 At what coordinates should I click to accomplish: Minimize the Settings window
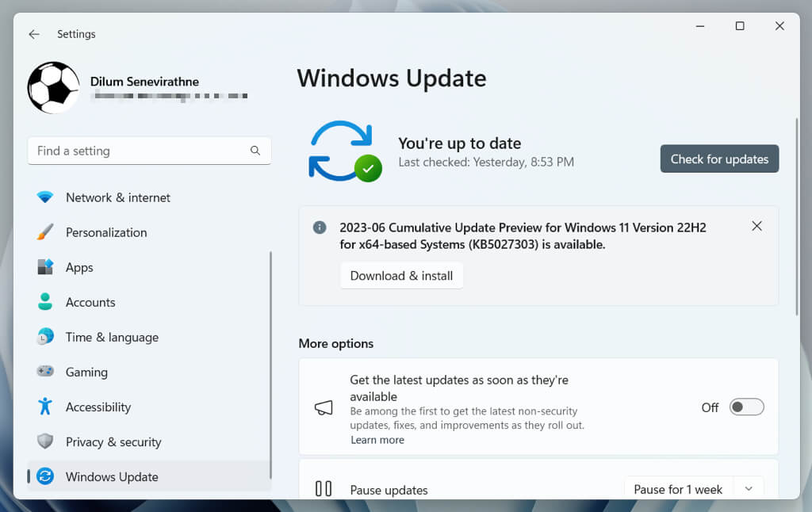[x=700, y=26]
